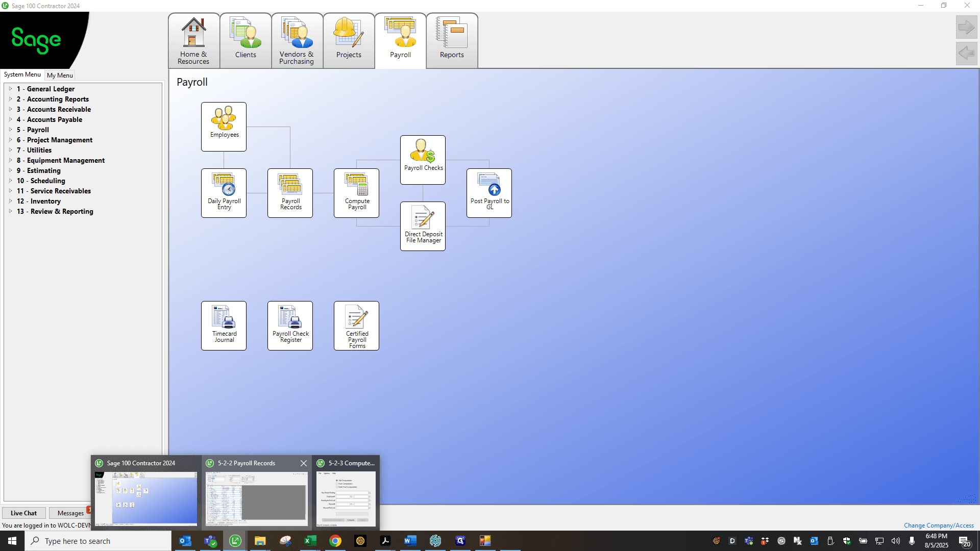Screen dimensions: 980x551
Task: Open Adobe Acrobat from taskbar
Action: (385, 541)
